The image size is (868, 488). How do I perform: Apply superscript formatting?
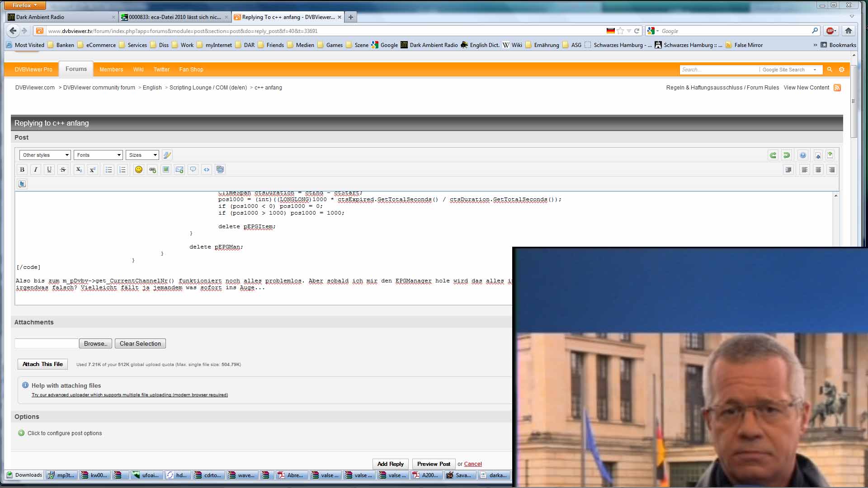pos(92,169)
